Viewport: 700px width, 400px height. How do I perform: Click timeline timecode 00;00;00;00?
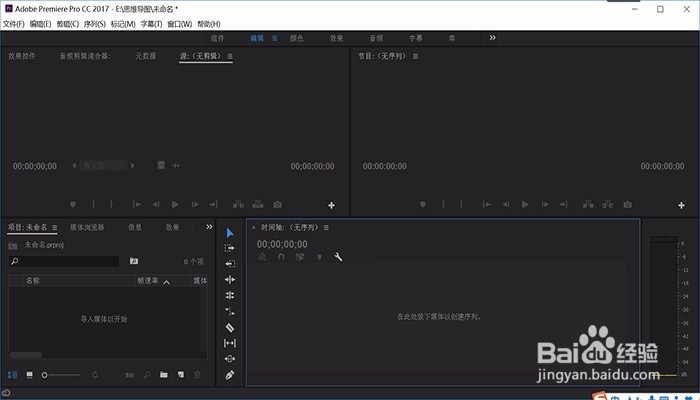pyautogui.click(x=282, y=244)
